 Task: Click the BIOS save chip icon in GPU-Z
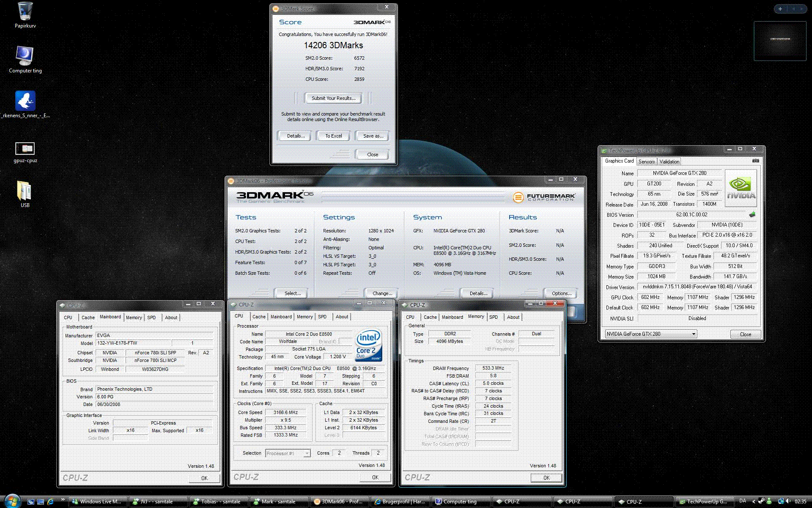coord(752,215)
